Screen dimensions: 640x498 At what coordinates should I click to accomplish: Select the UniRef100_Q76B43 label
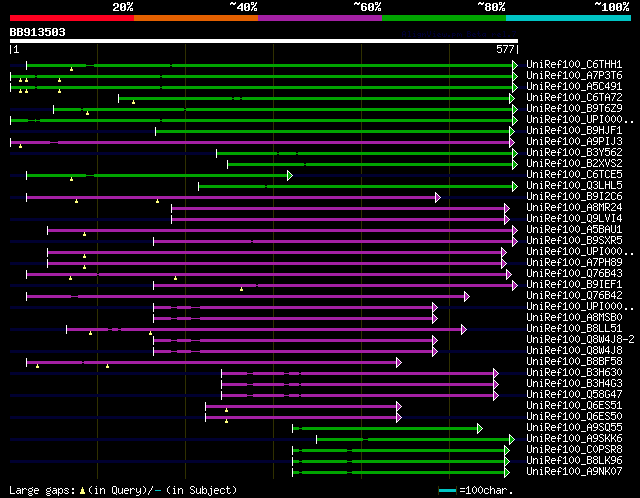[574, 274]
